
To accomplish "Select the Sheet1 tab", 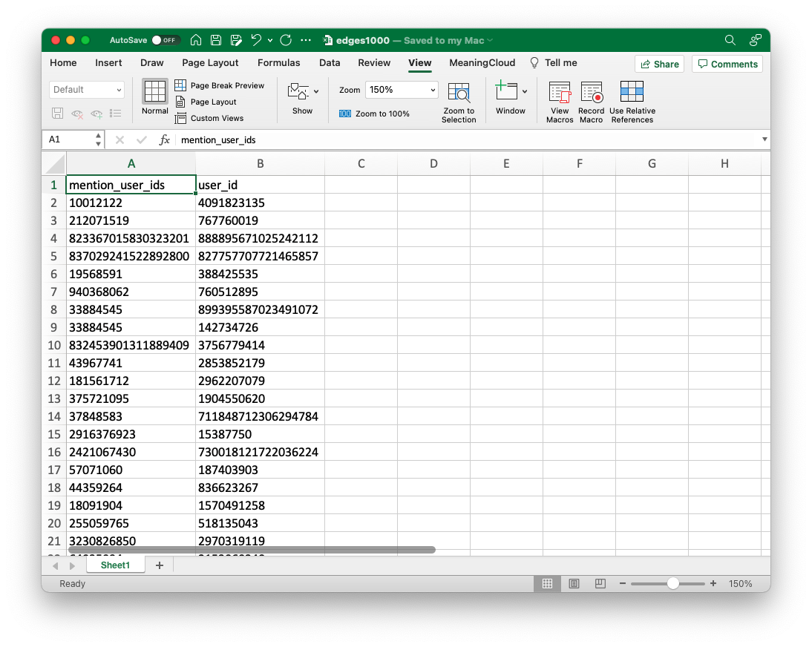I will point(115,565).
